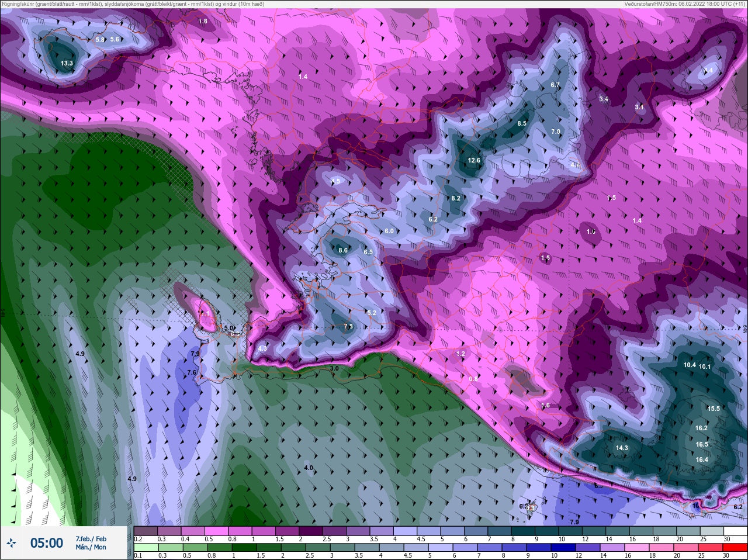Click the 5.2 precipitation value on map
The image size is (748, 560).
[x=372, y=313]
